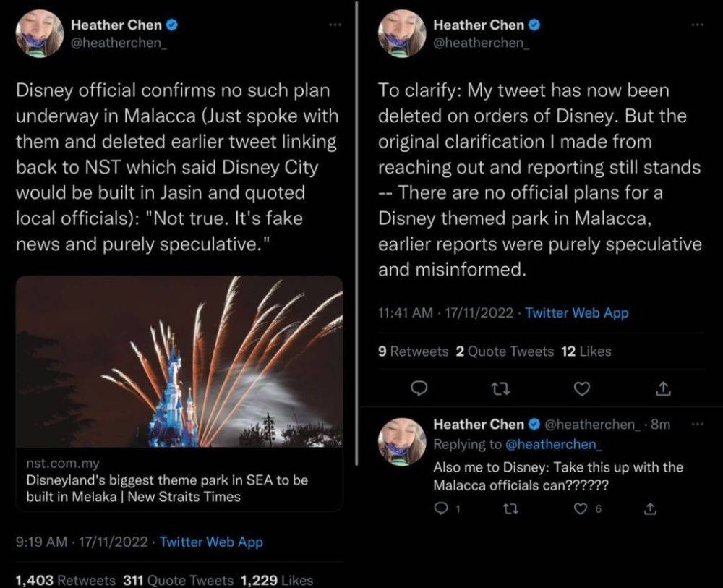Click share icon on the clarification tweet
723x588 pixels.
pos(661,389)
